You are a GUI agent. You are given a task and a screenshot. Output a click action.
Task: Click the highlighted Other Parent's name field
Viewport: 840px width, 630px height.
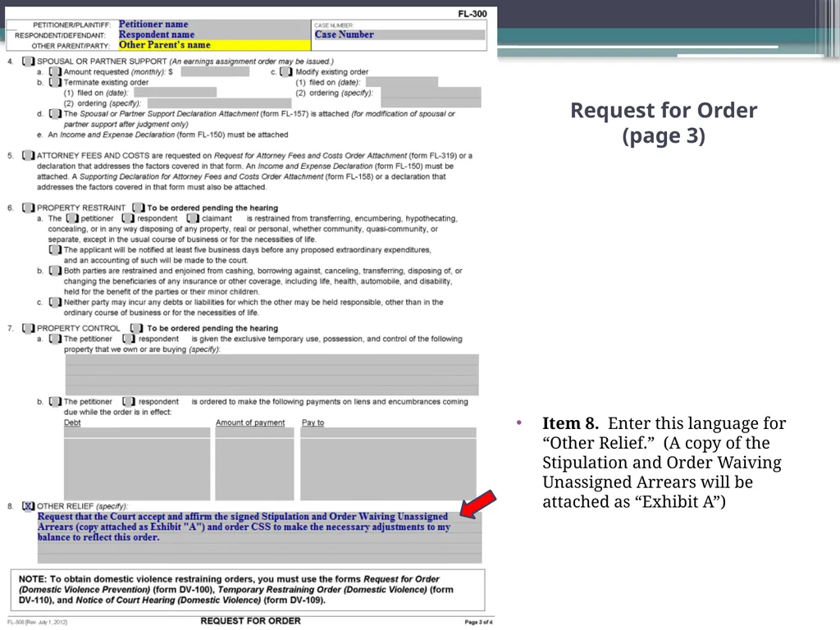(x=213, y=45)
